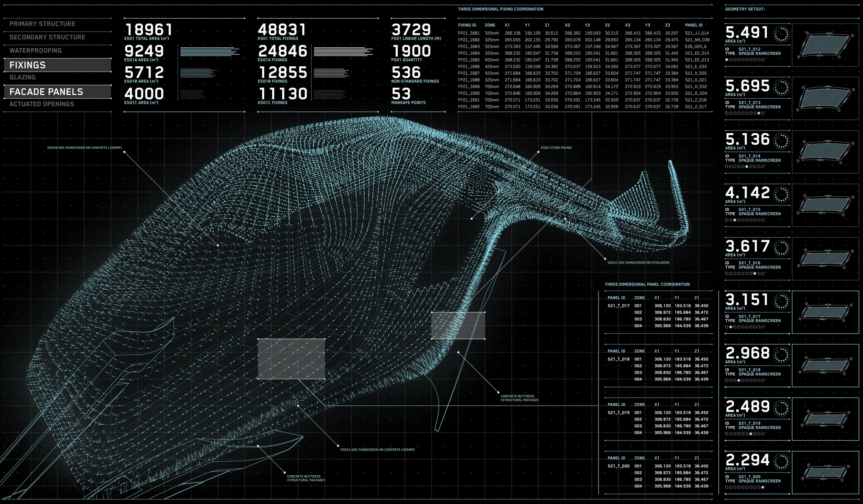This screenshot has height=504, width=863.
Task: Click S21_T_018 in the panel coordination table
Action: 619,359
